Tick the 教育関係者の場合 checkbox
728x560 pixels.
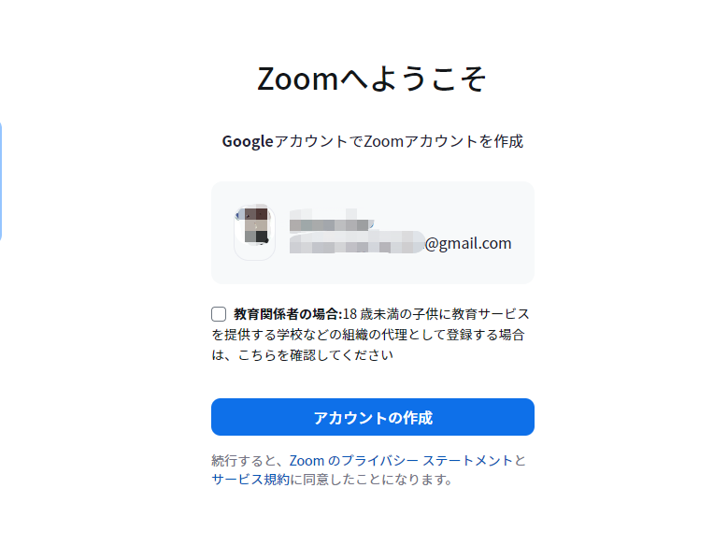point(219,314)
